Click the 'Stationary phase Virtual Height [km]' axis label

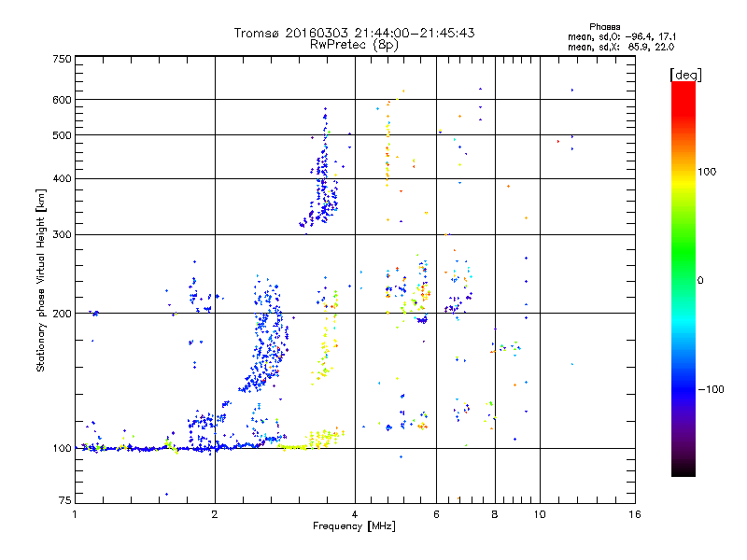pyautogui.click(x=41, y=281)
